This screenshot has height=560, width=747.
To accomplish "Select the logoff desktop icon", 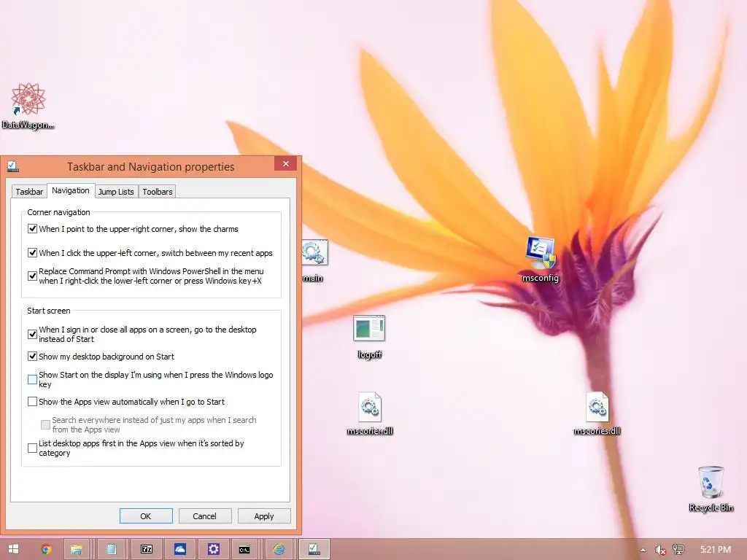I will tap(369, 337).
